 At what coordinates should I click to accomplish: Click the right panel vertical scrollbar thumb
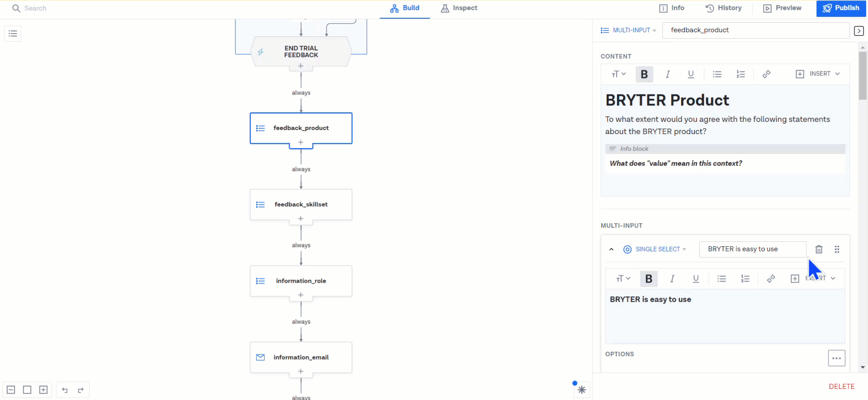click(x=863, y=75)
